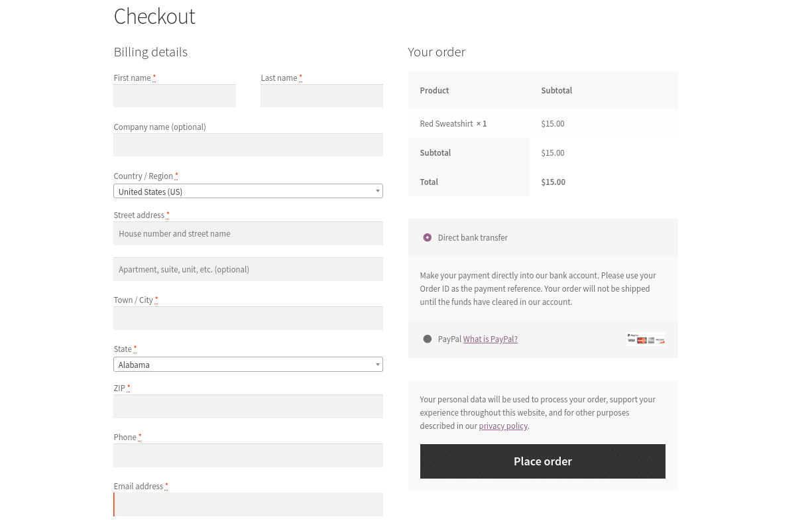
Task: Open the State dropdown showing Alabama
Action: [x=248, y=364]
